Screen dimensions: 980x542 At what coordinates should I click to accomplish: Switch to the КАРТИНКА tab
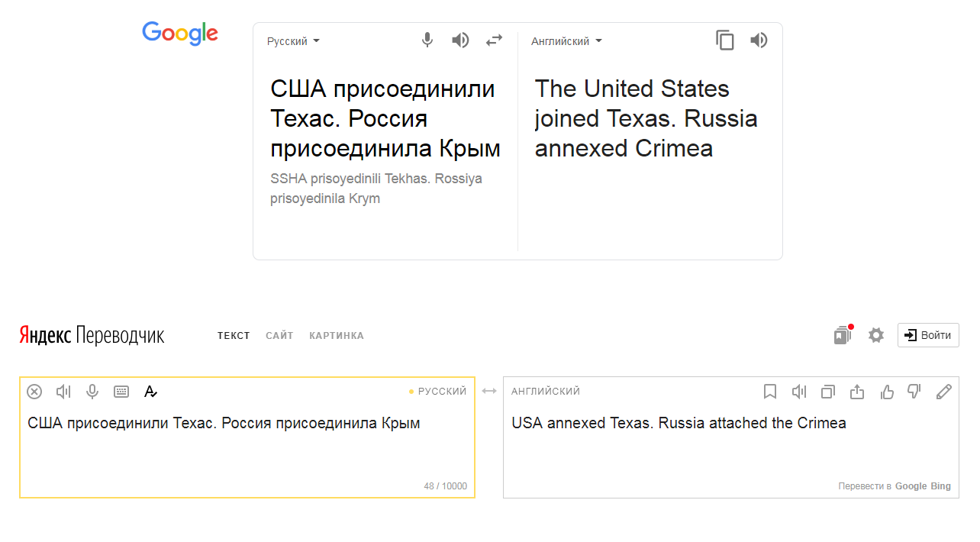337,336
